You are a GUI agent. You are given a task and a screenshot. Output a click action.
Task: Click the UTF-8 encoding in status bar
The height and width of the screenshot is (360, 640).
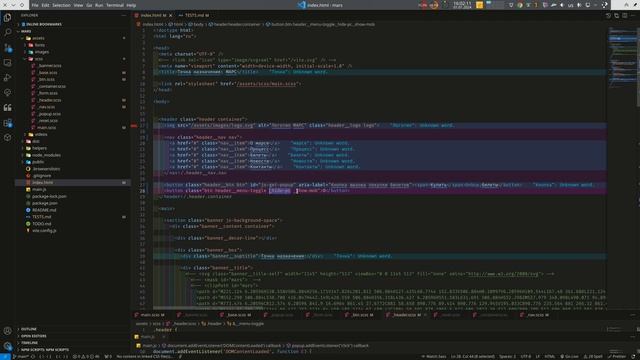[x=525, y=357]
